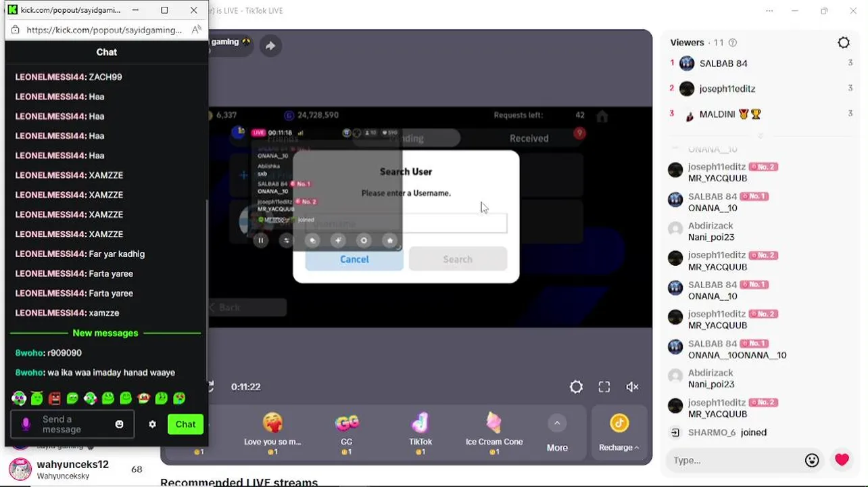Image resolution: width=868 pixels, height=487 pixels.
Task: Switch to the Pending tab in the game
Action: point(406,138)
